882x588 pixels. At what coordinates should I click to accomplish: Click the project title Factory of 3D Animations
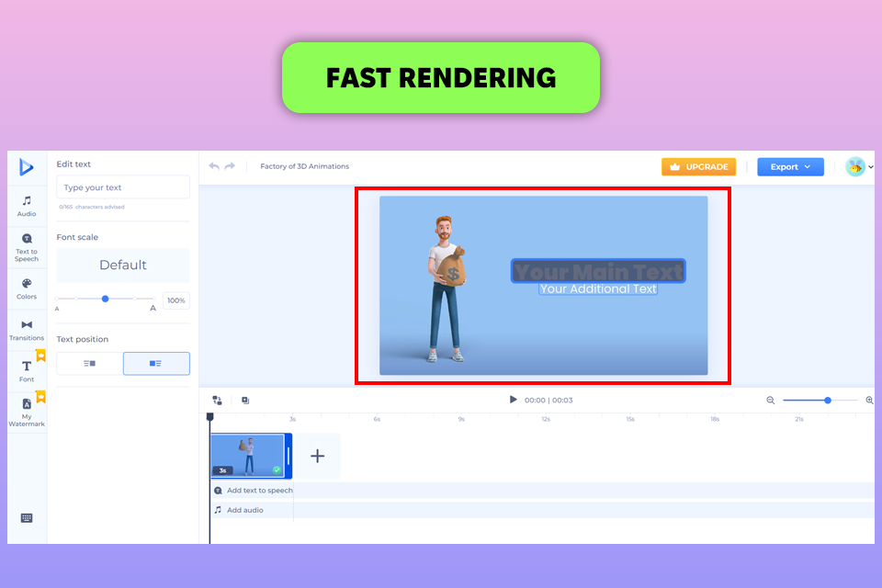304,166
